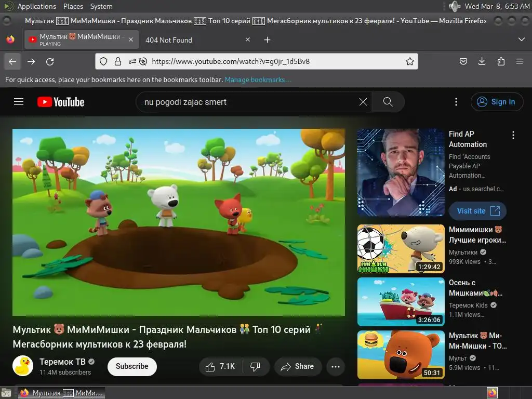Click the clock showing Wed Mar 8, 6:53 AM

pyautogui.click(x=497, y=6)
